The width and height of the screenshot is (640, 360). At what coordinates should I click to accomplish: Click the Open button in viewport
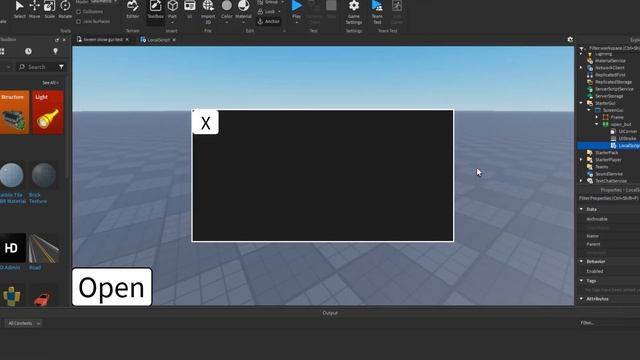pos(112,287)
